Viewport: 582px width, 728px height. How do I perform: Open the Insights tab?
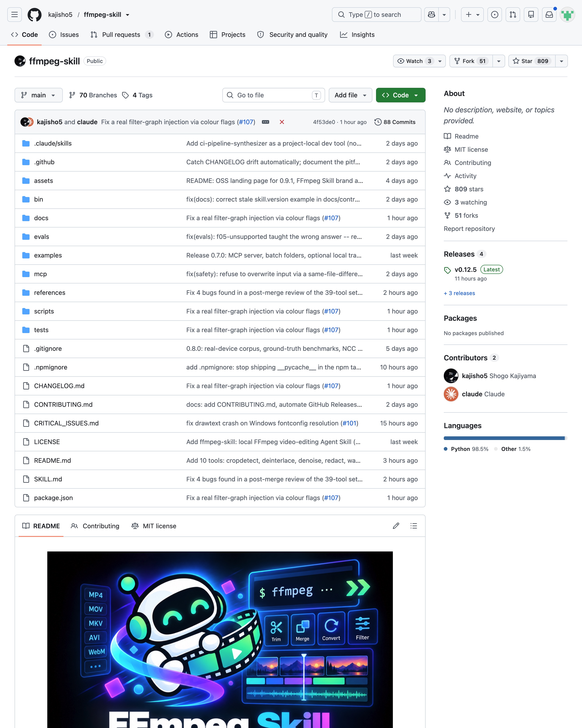click(357, 35)
